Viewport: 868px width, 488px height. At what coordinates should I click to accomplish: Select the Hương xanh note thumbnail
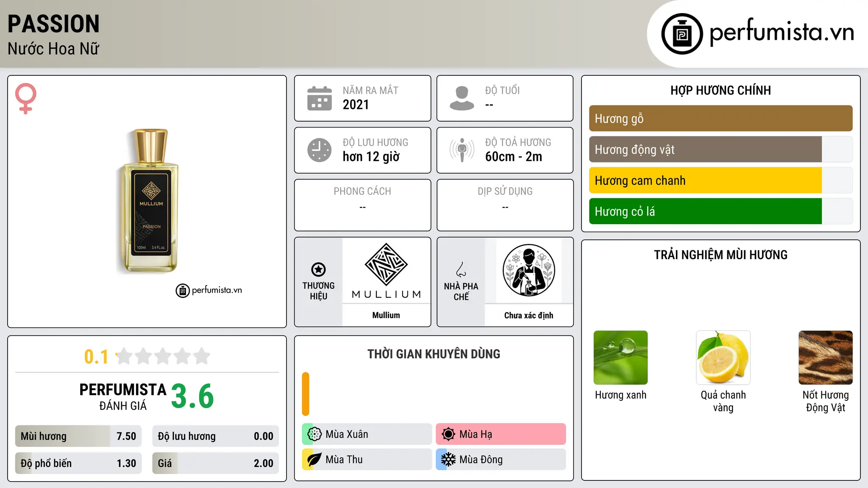[x=620, y=358]
